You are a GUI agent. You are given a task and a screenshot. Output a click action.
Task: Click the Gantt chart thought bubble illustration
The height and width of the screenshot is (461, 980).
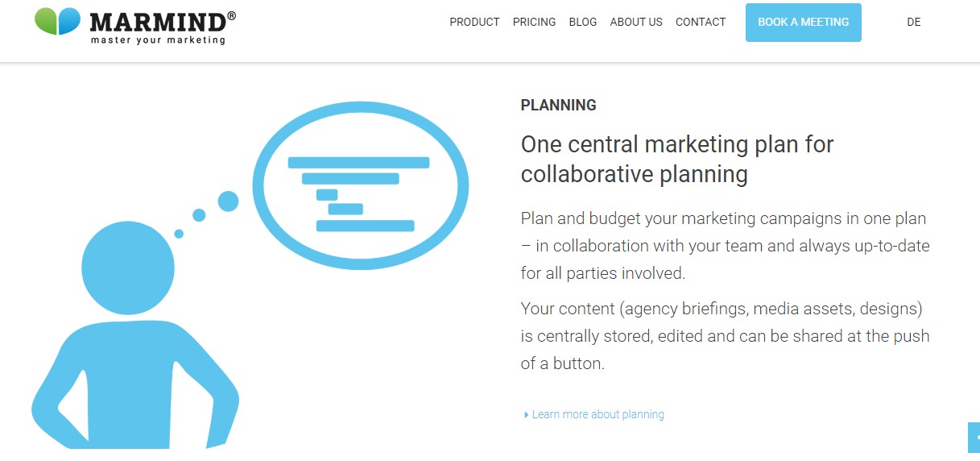[360, 185]
